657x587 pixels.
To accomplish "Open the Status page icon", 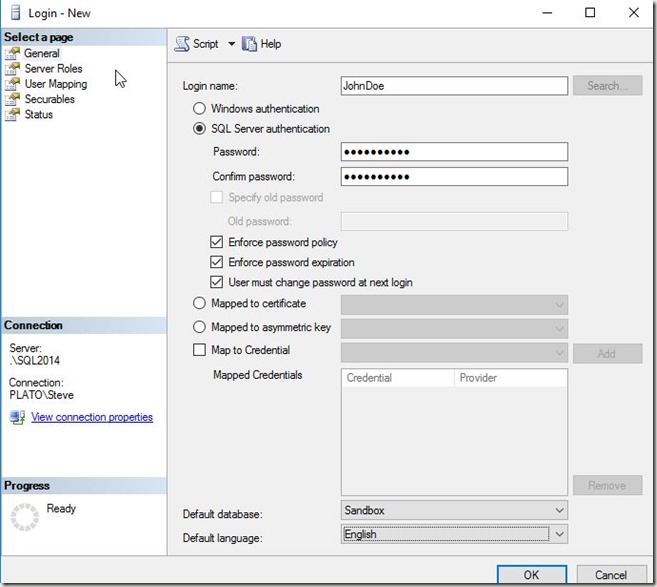I will [12, 114].
